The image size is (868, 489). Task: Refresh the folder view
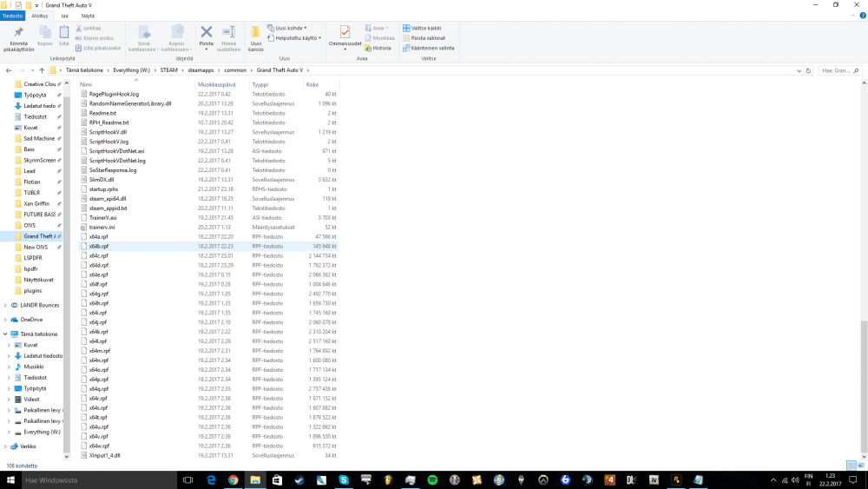808,70
